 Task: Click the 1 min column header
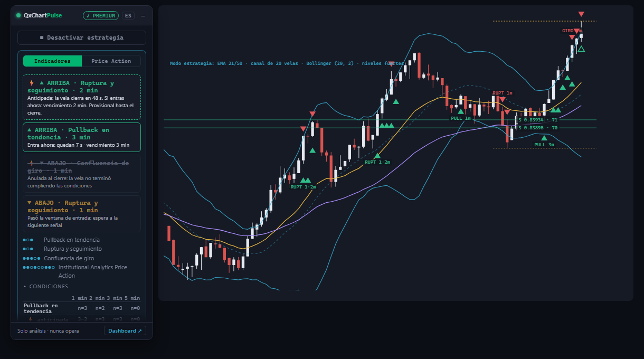pos(80,298)
